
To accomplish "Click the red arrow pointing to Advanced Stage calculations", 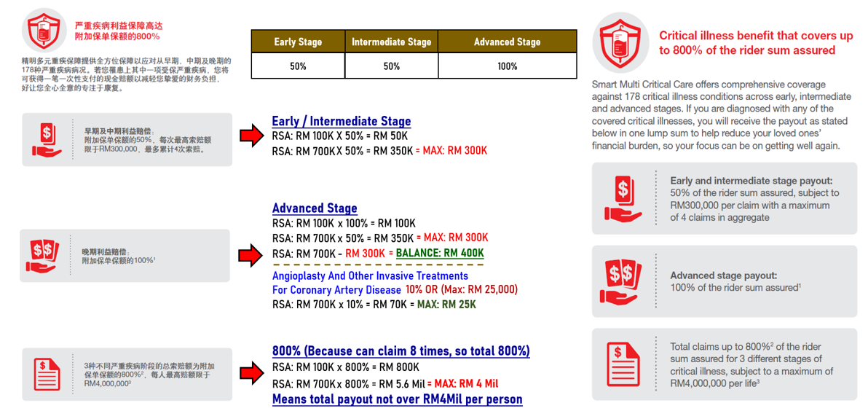I will (251, 255).
